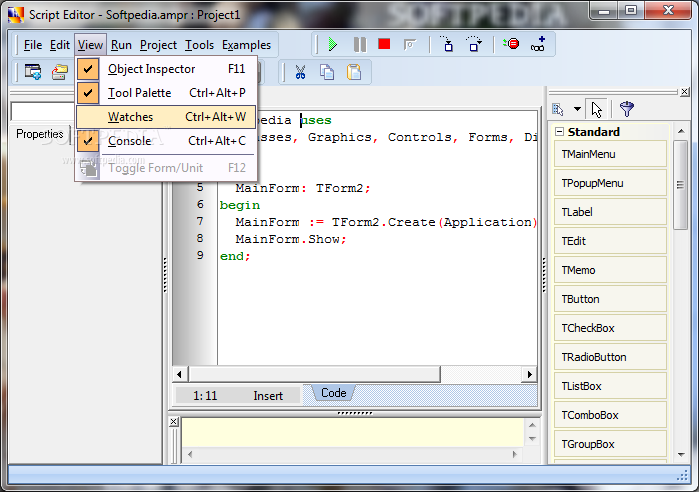This screenshot has width=699, height=492.
Task: Click the code editor scroll right arrow
Action: pos(529,374)
